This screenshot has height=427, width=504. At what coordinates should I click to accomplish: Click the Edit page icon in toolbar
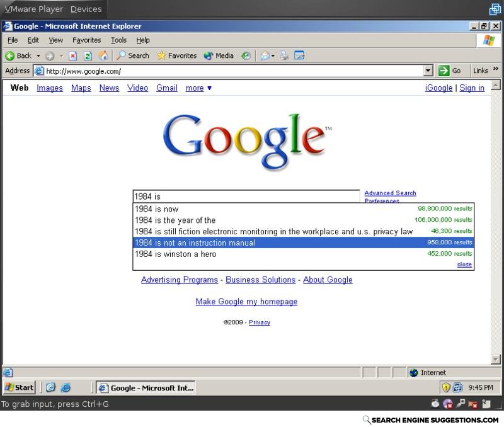coord(299,56)
